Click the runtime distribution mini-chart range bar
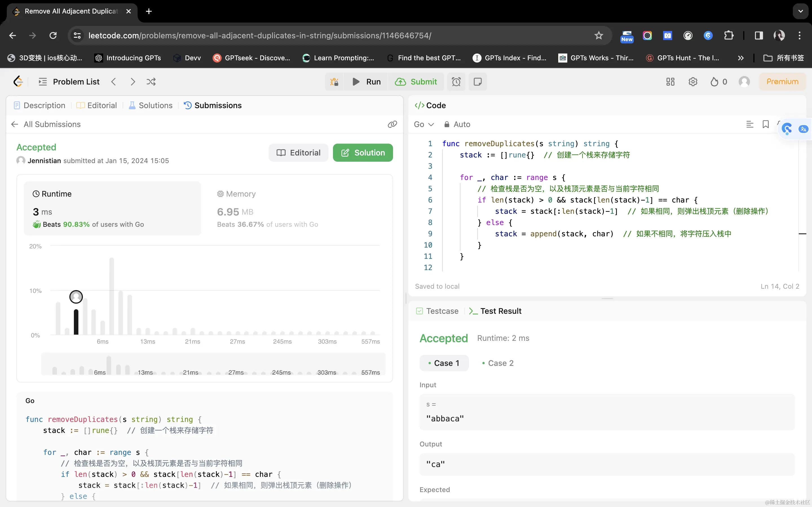812x507 pixels. point(213,364)
